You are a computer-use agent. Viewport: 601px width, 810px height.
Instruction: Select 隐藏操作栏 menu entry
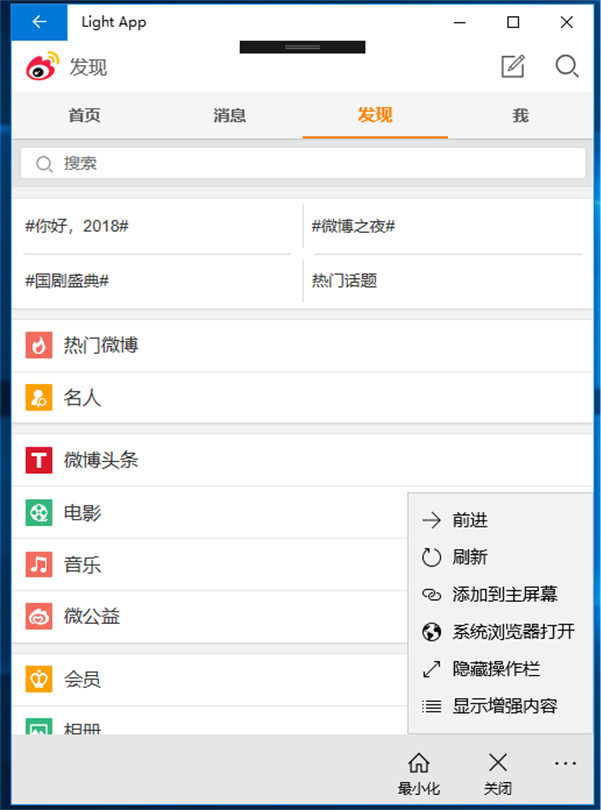[496, 668]
